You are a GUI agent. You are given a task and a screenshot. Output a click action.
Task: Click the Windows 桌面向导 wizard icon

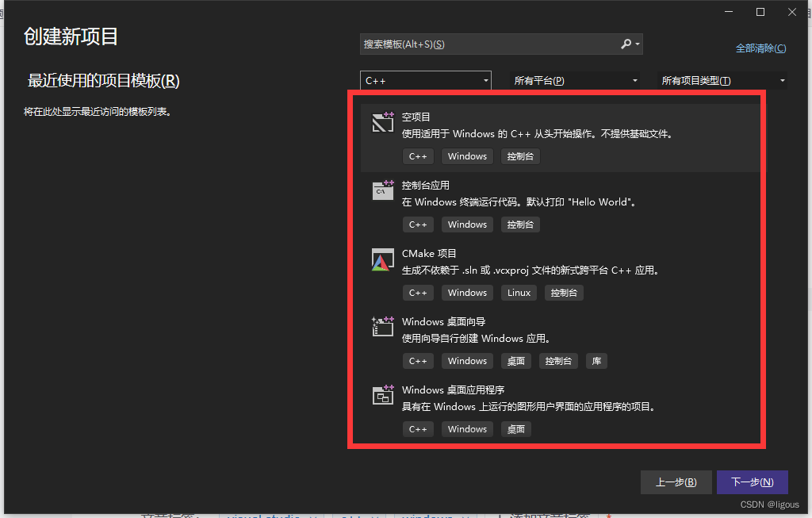pyautogui.click(x=383, y=326)
